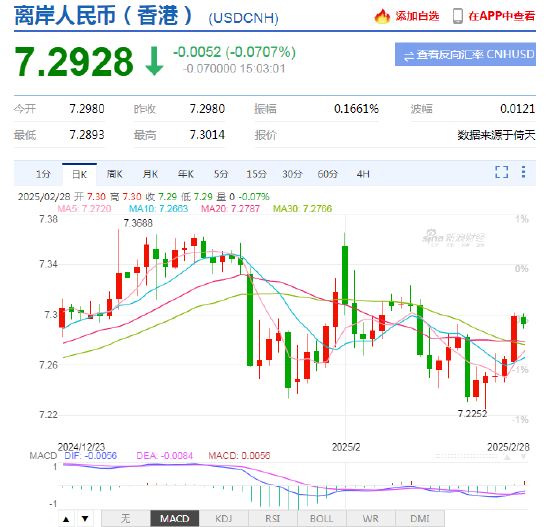Click the dotted range slider below chart
550x527 pixels.
coord(467,456)
